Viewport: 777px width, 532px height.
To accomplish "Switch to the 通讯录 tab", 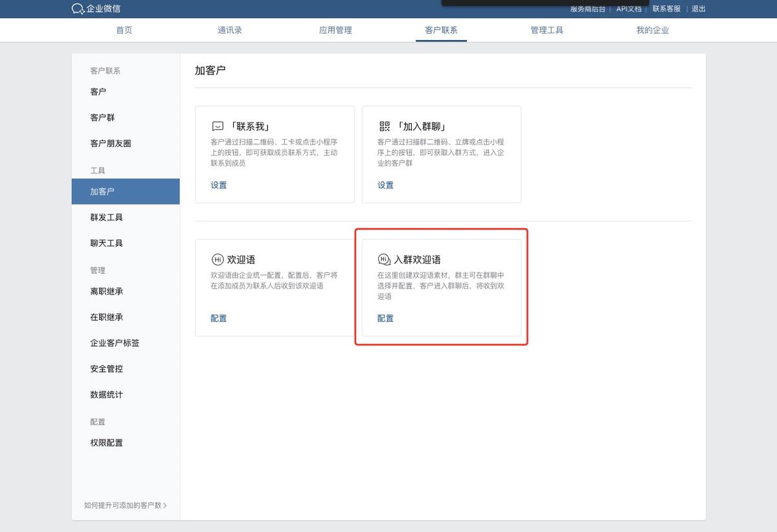I will (x=230, y=30).
